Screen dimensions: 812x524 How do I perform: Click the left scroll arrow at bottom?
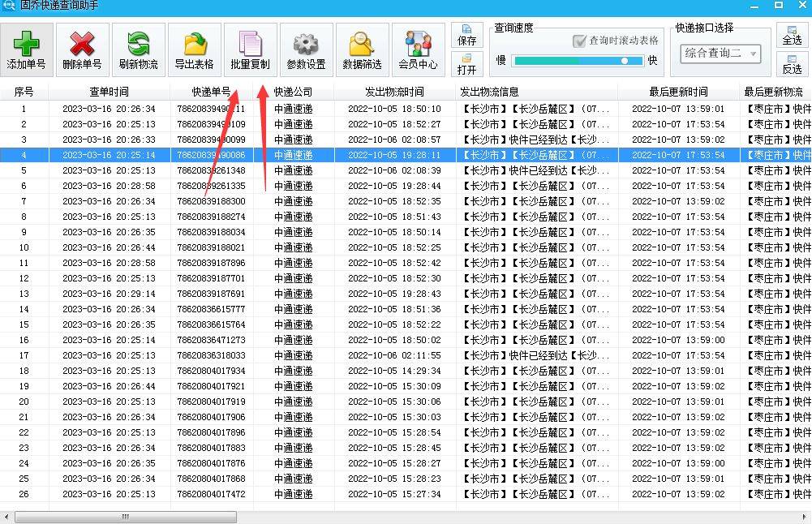[x=6, y=517]
